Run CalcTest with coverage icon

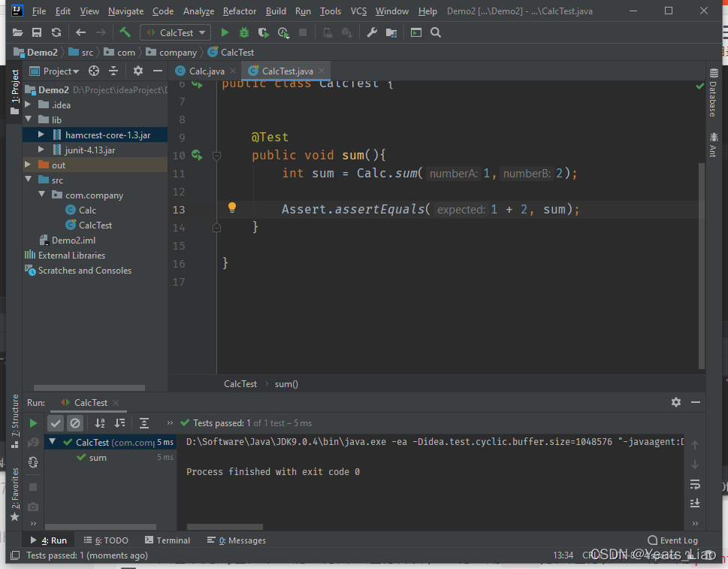(263, 32)
